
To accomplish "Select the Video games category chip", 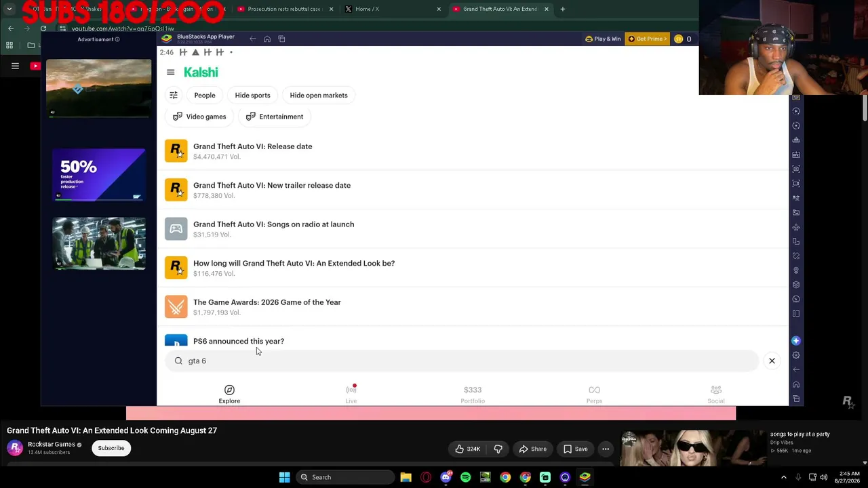I will click(x=199, y=117).
